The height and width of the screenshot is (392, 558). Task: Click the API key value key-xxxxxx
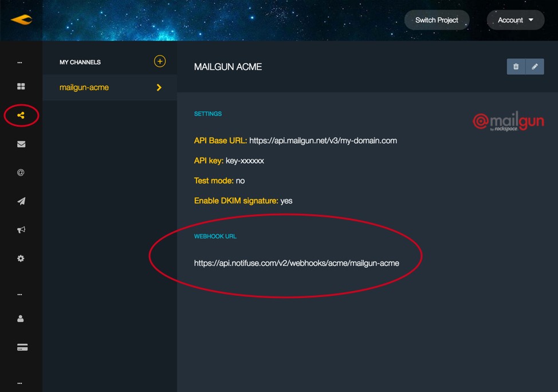[245, 161]
